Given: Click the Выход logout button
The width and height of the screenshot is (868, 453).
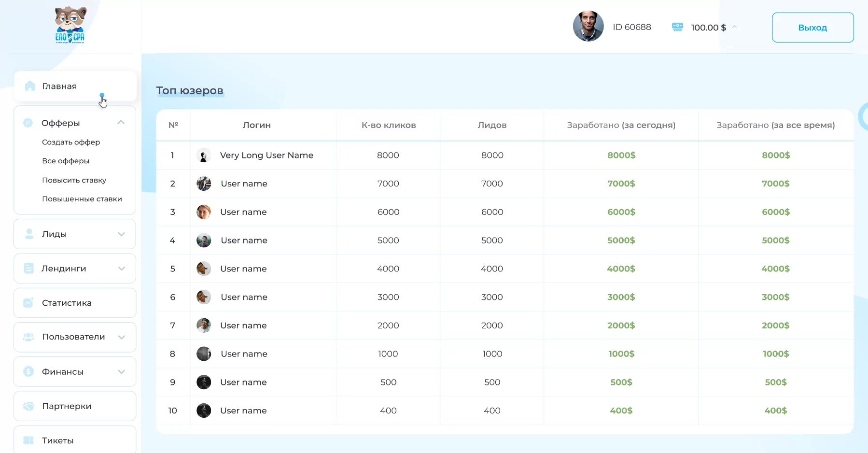Looking at the screenshot, I should coord(813,28).
